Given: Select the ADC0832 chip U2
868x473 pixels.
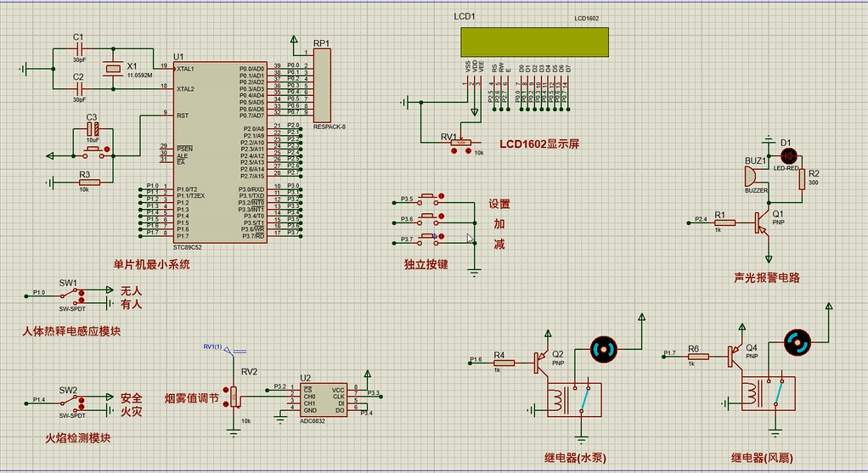Looking at the screenshot, I should coord(323,400).
